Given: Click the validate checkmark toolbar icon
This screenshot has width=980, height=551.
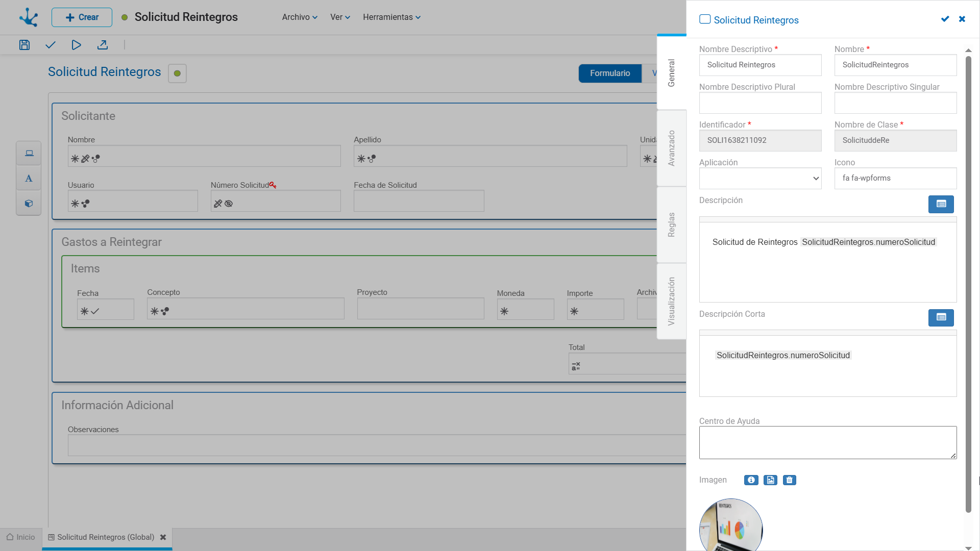Looking at the screenshot, I should coord(50,45).
